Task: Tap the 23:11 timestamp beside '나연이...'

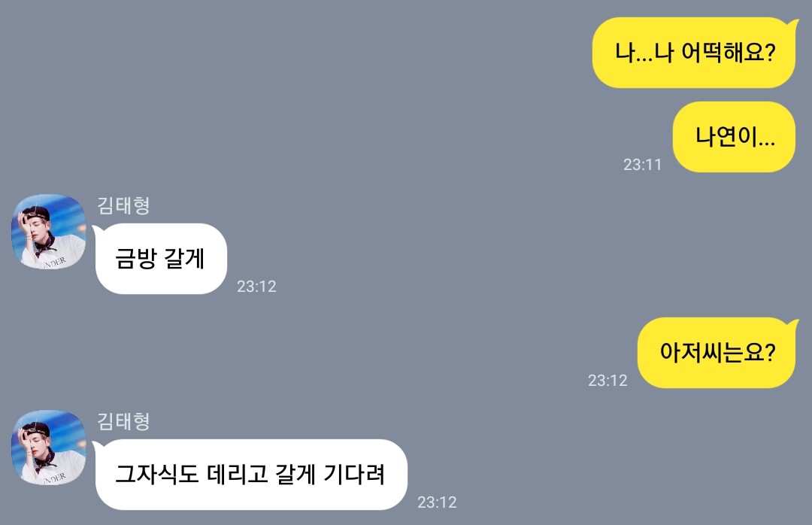Action: point(642,165)
